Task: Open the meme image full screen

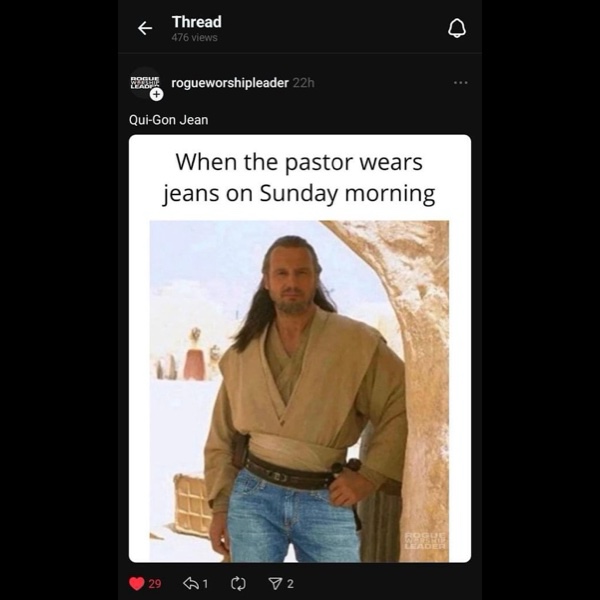Action: click(300, 349)
